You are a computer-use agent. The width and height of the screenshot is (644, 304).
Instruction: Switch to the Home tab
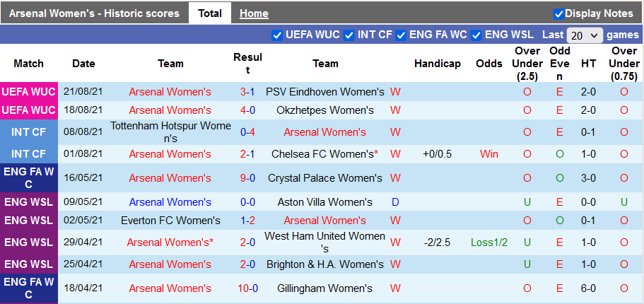tap(254, 13)
